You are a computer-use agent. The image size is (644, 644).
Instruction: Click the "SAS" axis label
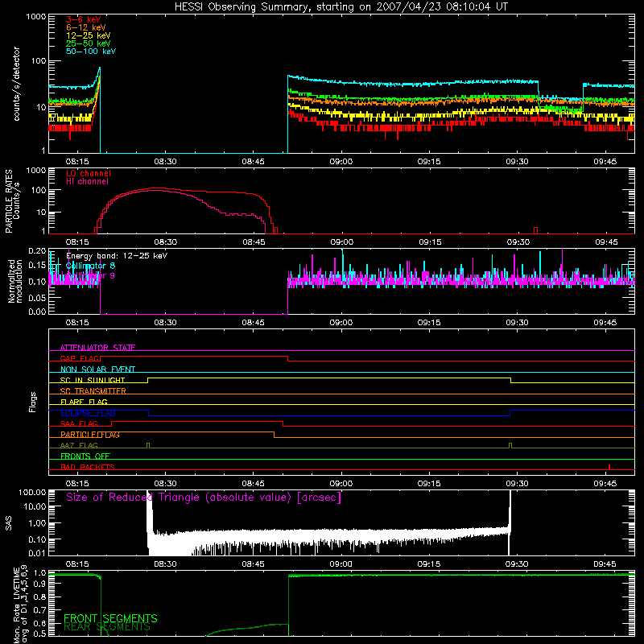(9, 523)
